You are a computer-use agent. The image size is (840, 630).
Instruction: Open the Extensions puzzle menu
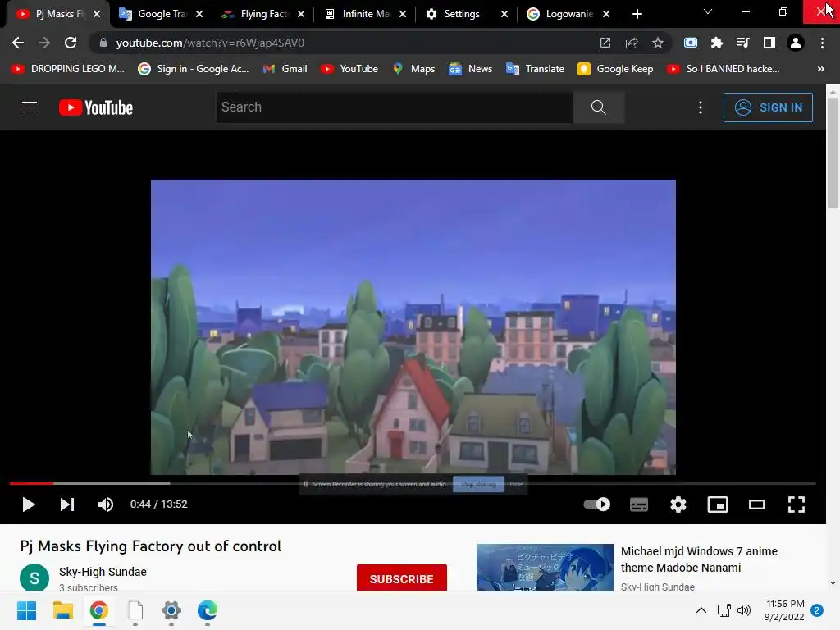pos(717,43)
